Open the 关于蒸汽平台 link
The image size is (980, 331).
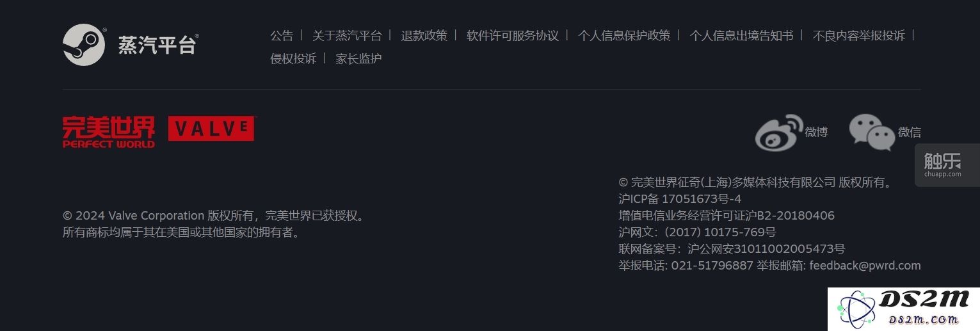click(x=347, y=36)
